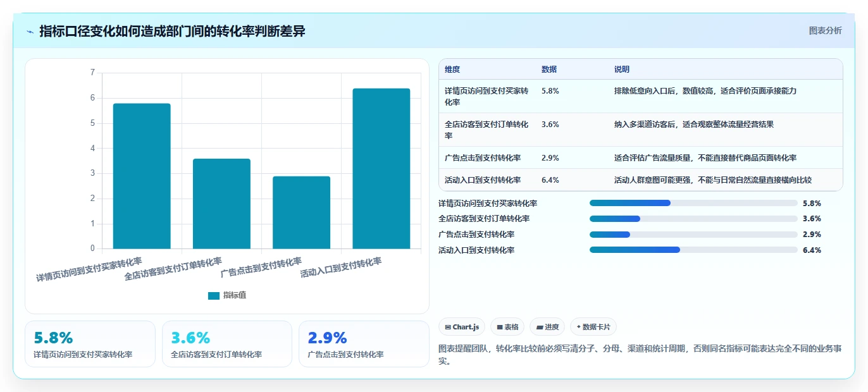Image resolution: width=868 pixels, height=392 pixels.
Task: Click x-axis label 活动入口到支付转化率
Action: point(341,267)
